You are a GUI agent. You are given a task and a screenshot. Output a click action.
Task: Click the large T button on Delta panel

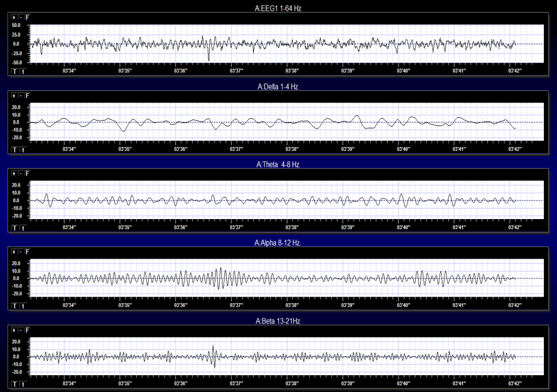(14, 149)
